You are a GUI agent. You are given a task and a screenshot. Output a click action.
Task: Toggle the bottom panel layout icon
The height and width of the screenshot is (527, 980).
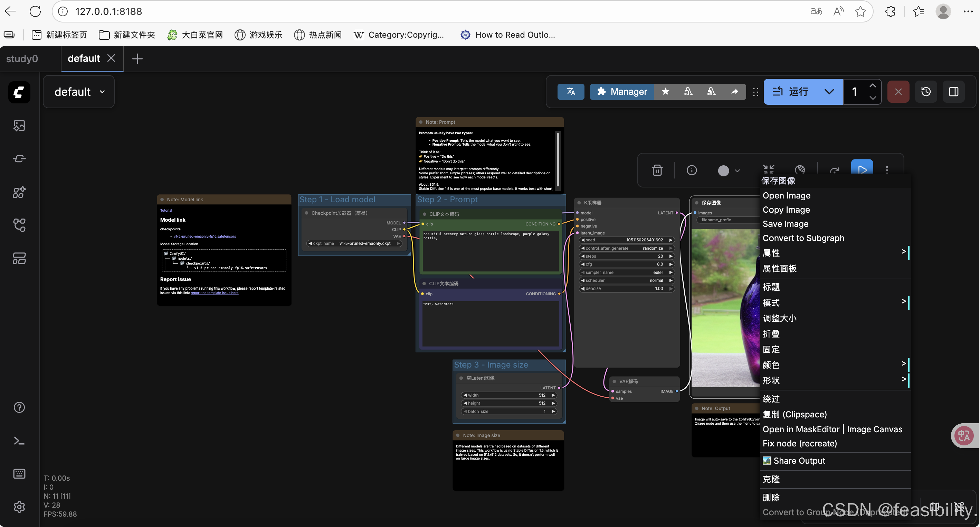click(x=953, y=91)
